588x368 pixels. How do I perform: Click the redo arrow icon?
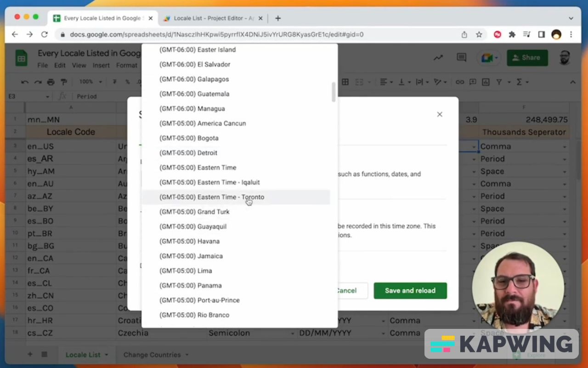[x=38, y=82]
